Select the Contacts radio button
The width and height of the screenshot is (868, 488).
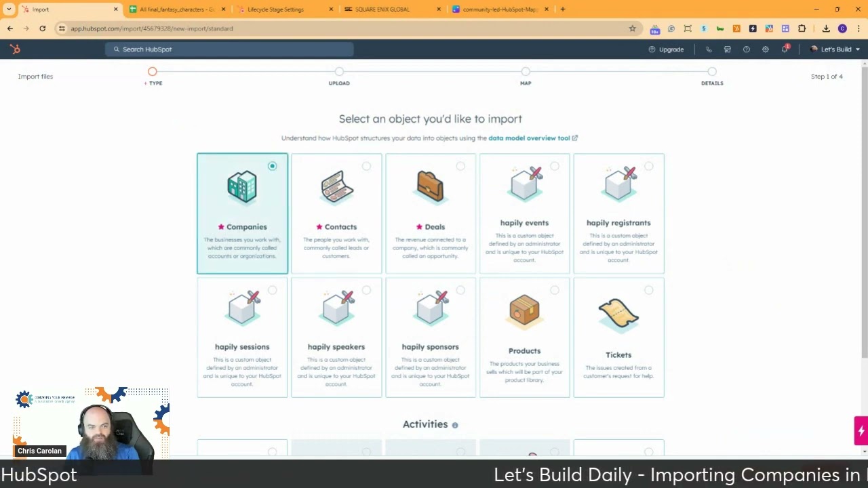click(x=366, y=166)
